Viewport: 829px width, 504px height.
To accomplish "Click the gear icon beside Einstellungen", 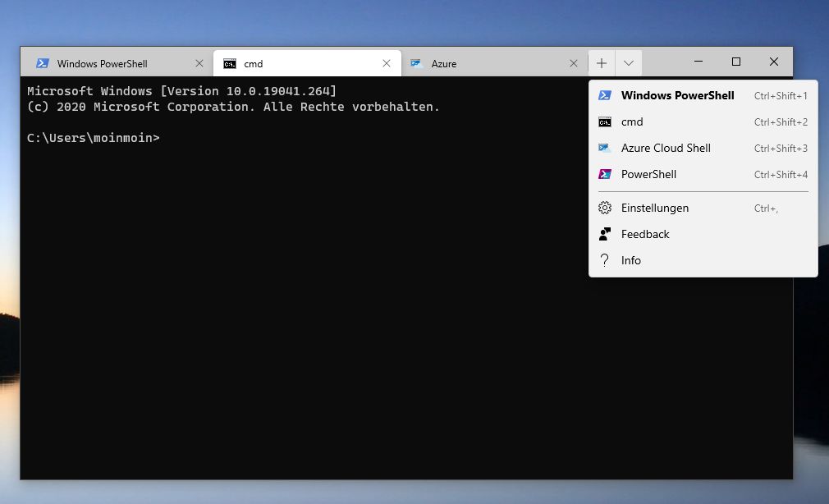I will (605, 208).
